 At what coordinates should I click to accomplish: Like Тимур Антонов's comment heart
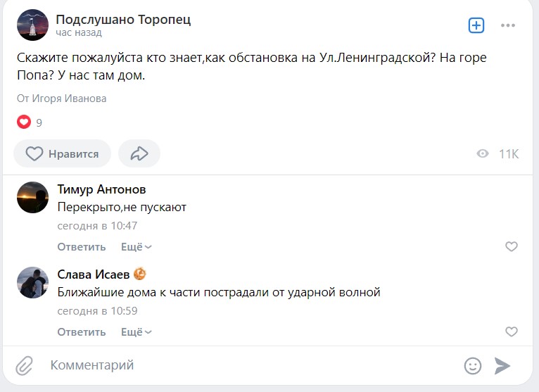pyautogui.click(x=512, y=246)
